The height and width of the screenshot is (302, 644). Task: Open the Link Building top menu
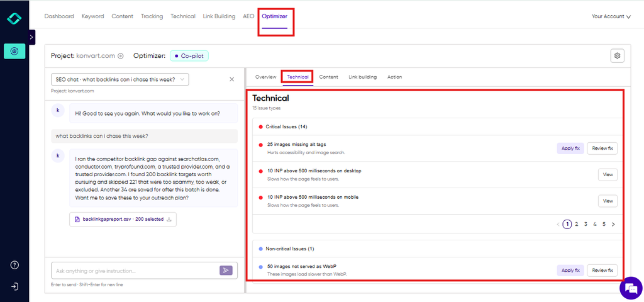pos(219,16)
